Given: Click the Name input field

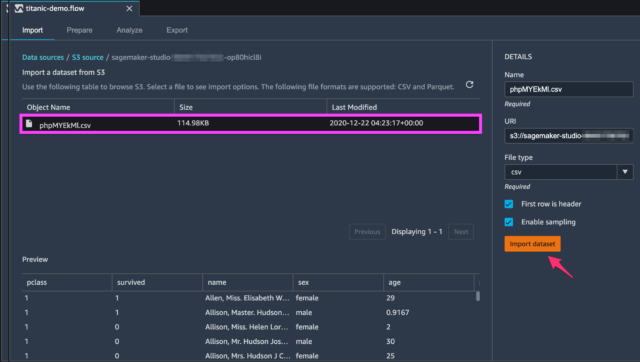Looking at the screenshot, I should click(x=569, y=89).
